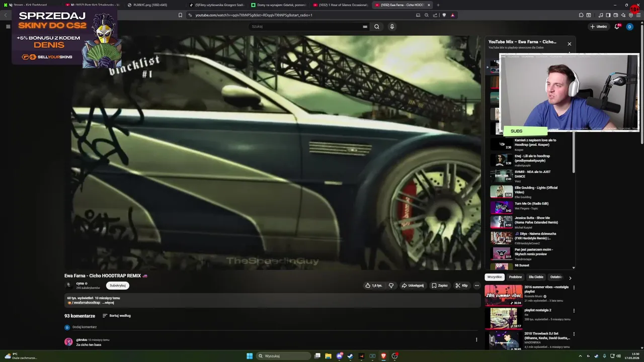Save the video with the Zapisz button
The height and width of the screenshot is (362, 644).
point(439,286)
